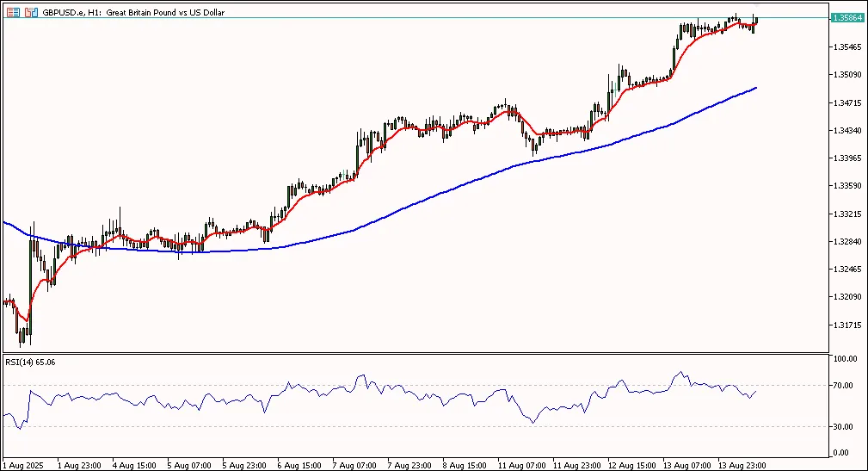Image resolution: width=868 pixels, height=471 pixels.
Task: Click the GBPUSD.e, H1 chart title text
Action: [x=133, y=12]
